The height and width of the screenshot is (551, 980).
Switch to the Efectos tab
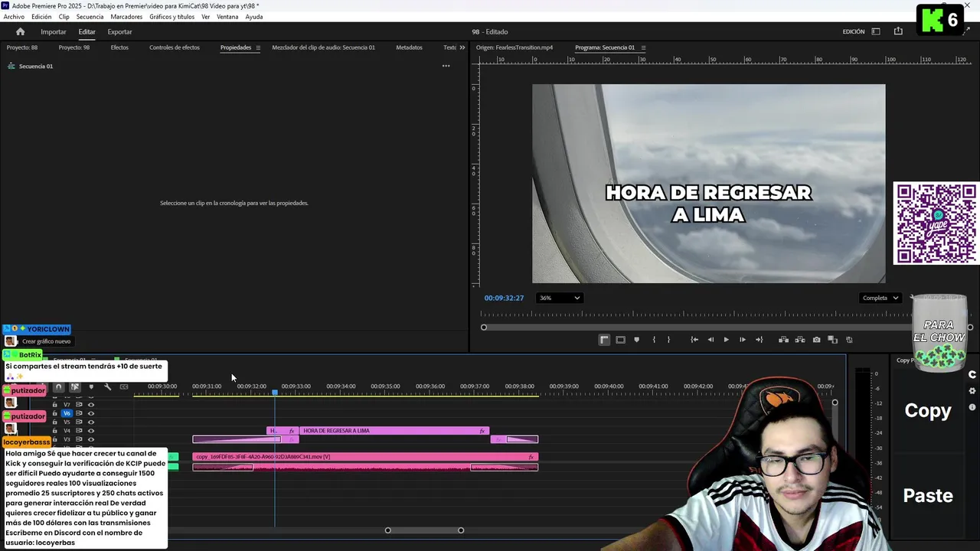(x=119, y=47)
